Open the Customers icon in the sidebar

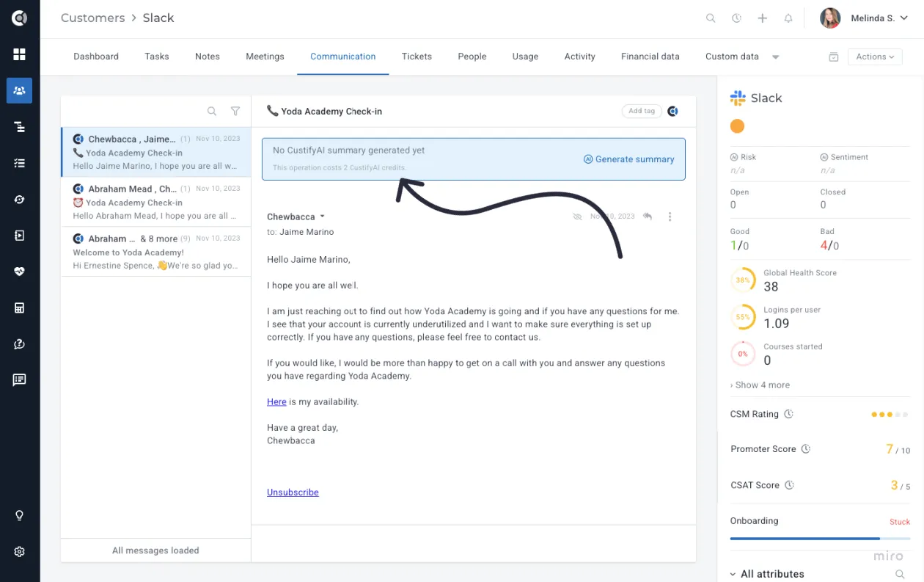click(x=19, y=90)
